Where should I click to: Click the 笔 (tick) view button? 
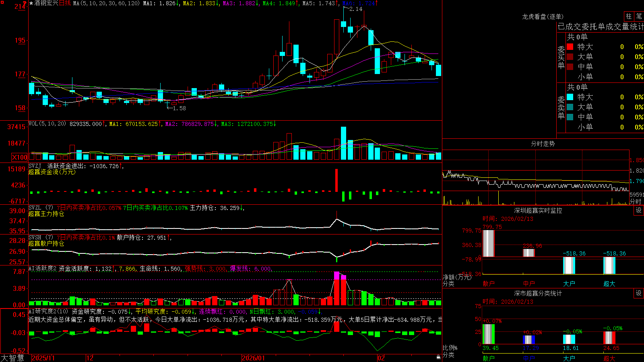point(639,16)
